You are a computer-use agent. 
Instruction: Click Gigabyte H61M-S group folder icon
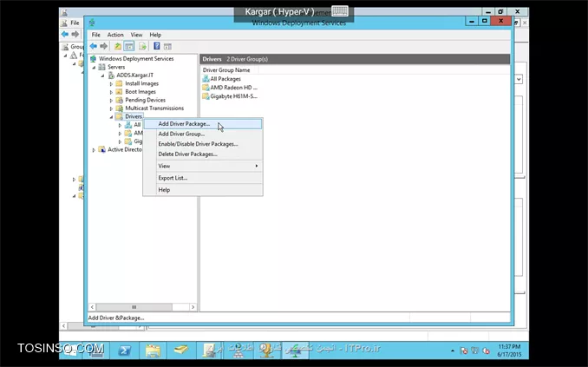click(206, 96)
